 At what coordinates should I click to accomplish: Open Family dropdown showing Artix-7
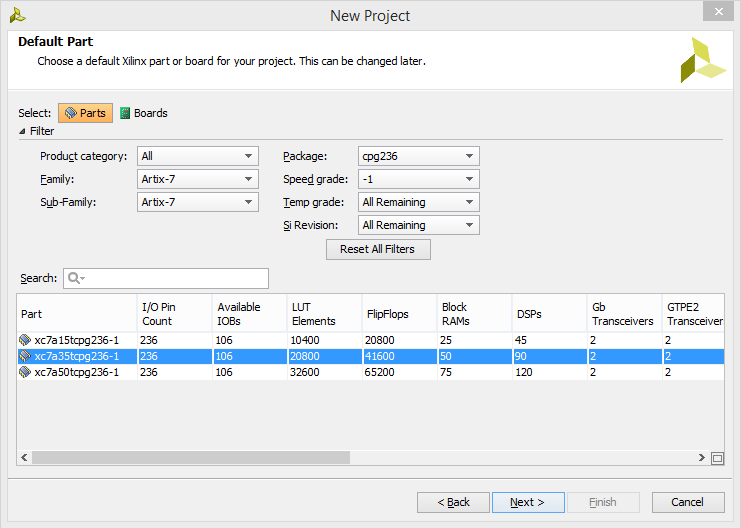point(198,179)
